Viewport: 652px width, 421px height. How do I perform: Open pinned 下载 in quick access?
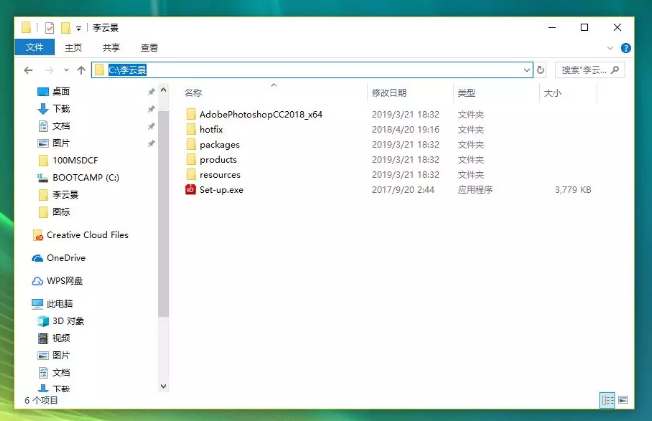tap(61, 109)
